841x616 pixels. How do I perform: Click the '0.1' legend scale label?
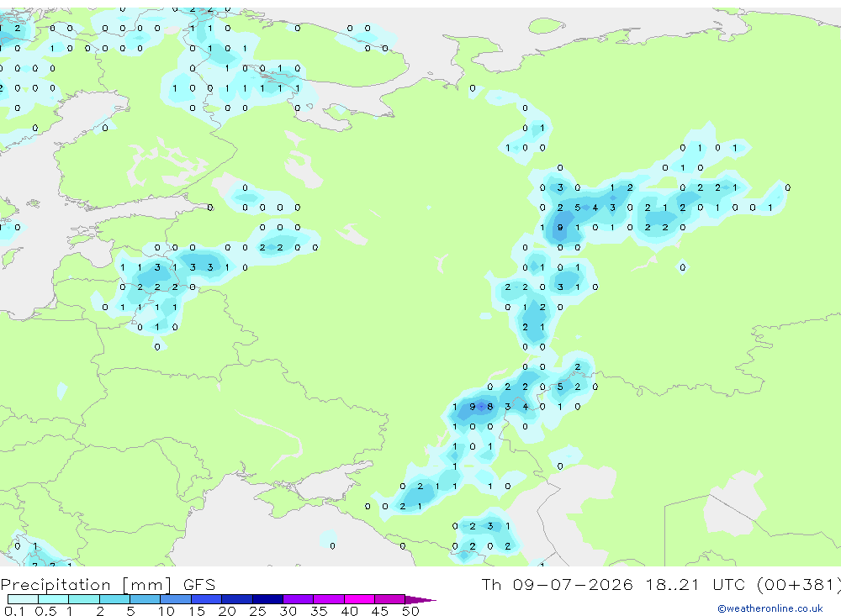tap(14, 611)
